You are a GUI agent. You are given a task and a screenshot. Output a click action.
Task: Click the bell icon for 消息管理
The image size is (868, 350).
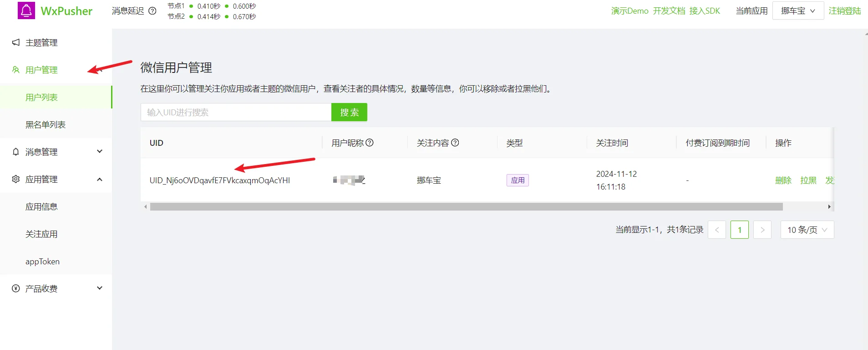pyautogui.click(x=16, y=152)
